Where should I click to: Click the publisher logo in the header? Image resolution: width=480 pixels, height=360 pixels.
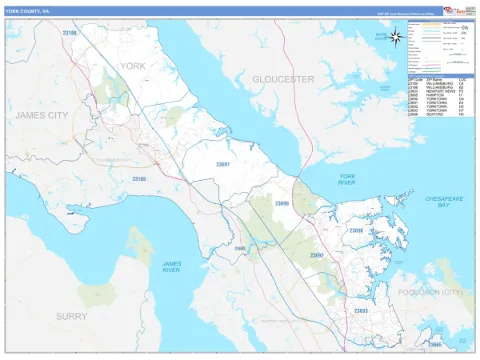454,11
